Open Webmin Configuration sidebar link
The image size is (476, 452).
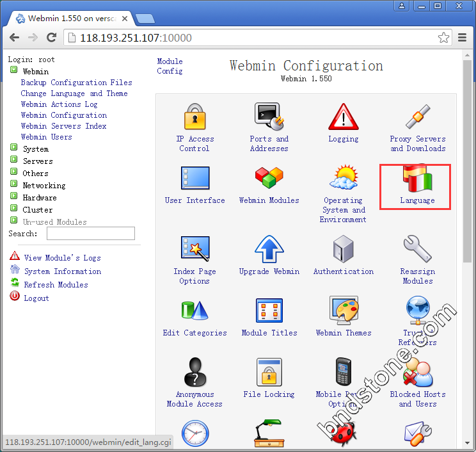point(64,115)
